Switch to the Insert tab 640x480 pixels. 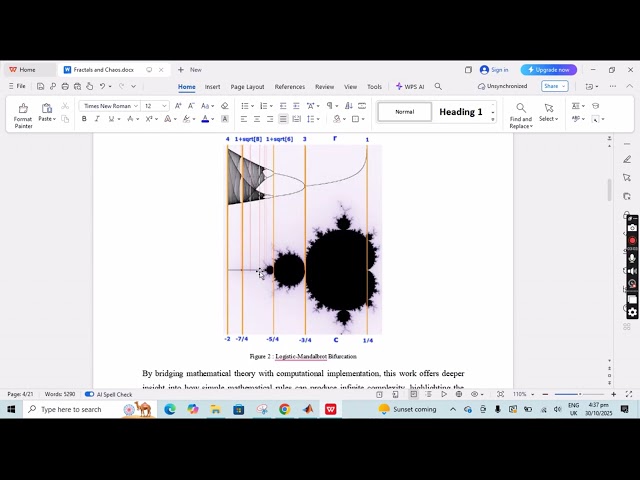[212, 87]
